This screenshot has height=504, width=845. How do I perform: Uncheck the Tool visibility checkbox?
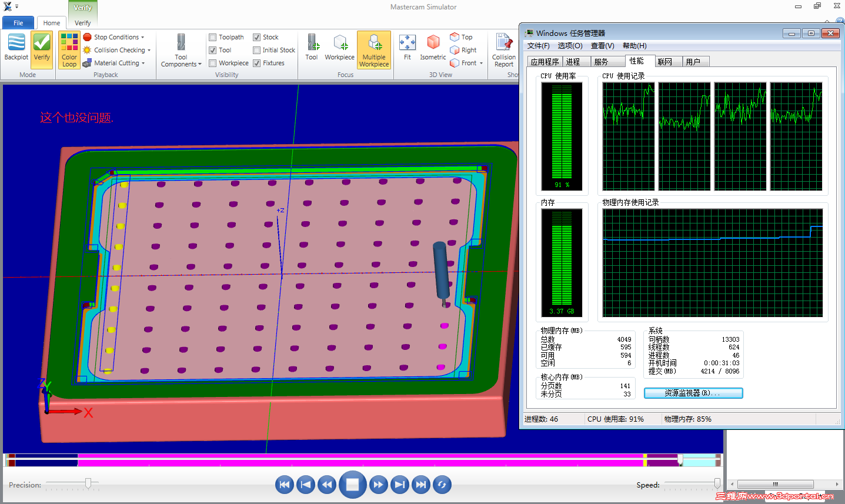(x=213, y=50)
